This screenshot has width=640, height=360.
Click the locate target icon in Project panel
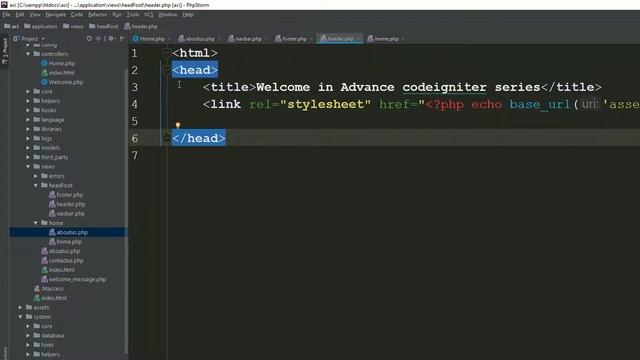89,39
